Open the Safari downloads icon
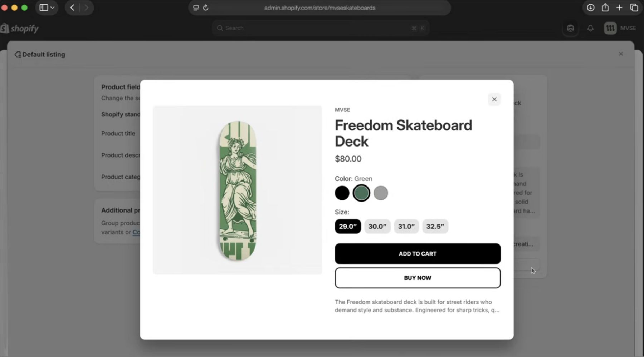 coord(590,8)
